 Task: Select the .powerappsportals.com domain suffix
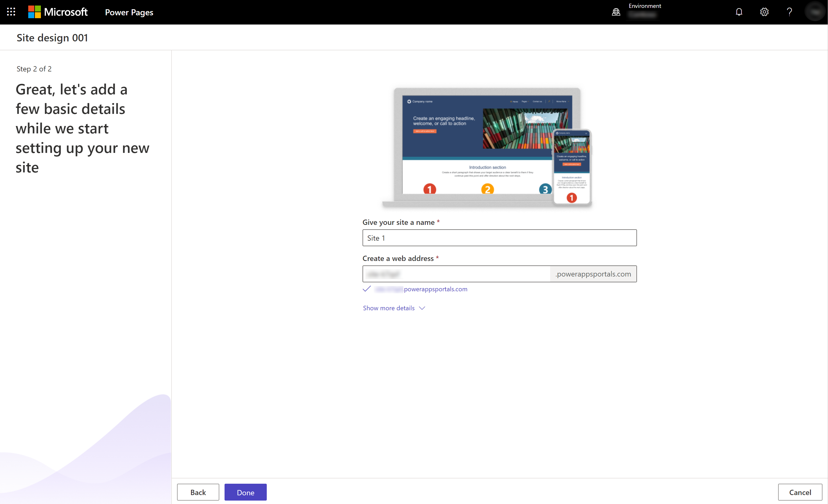pyautogui.click(x=594, y=274)
